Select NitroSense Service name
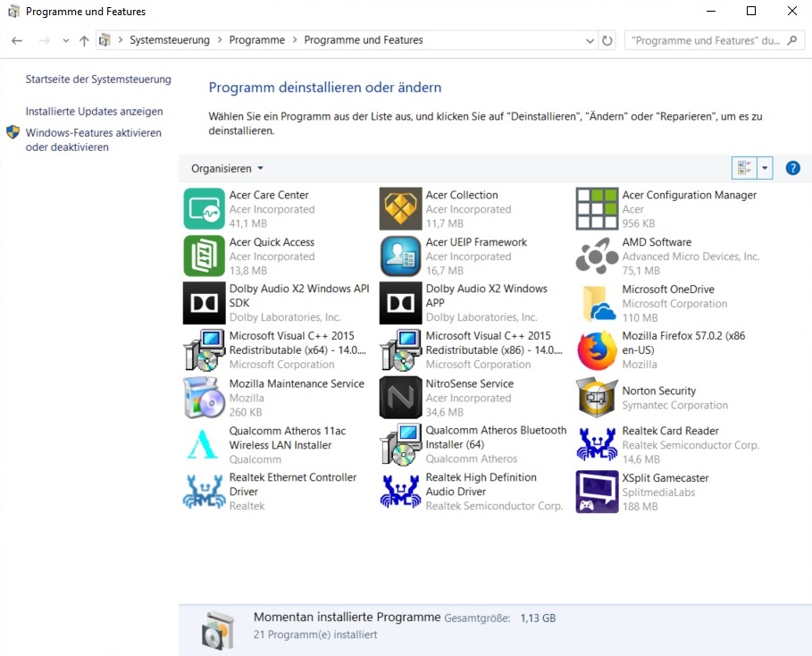The image size is (812, 656). click(470, 383)
